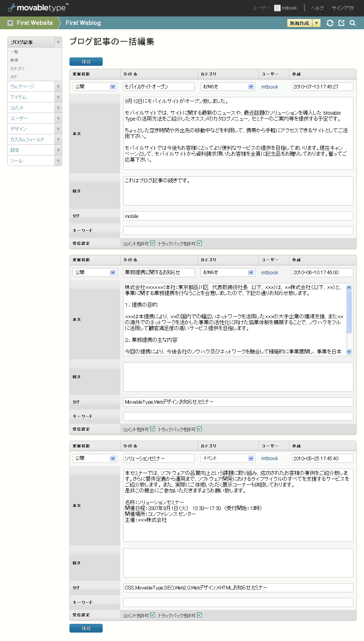Click the bottom 保存 button

coord(86,628)
